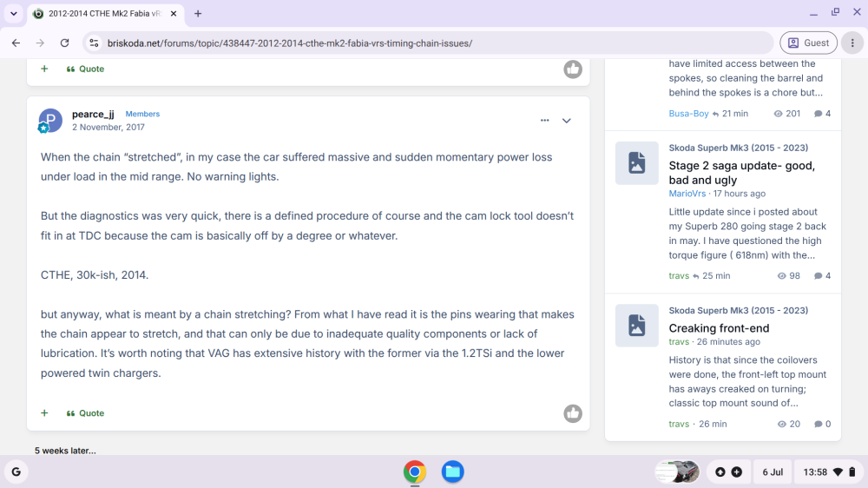
Task: Expand the post chevron dropdown
Action: click(x=566, y=120)
